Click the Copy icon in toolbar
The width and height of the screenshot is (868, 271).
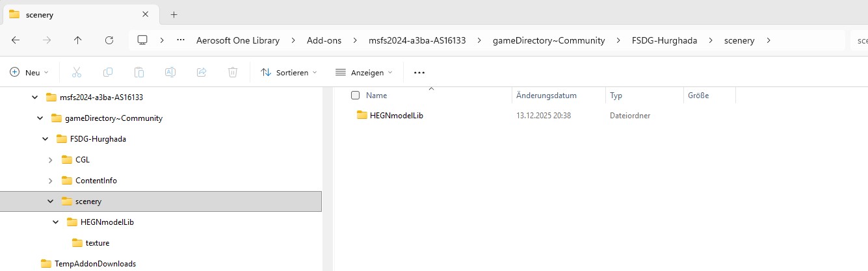[x=108, y=73]
